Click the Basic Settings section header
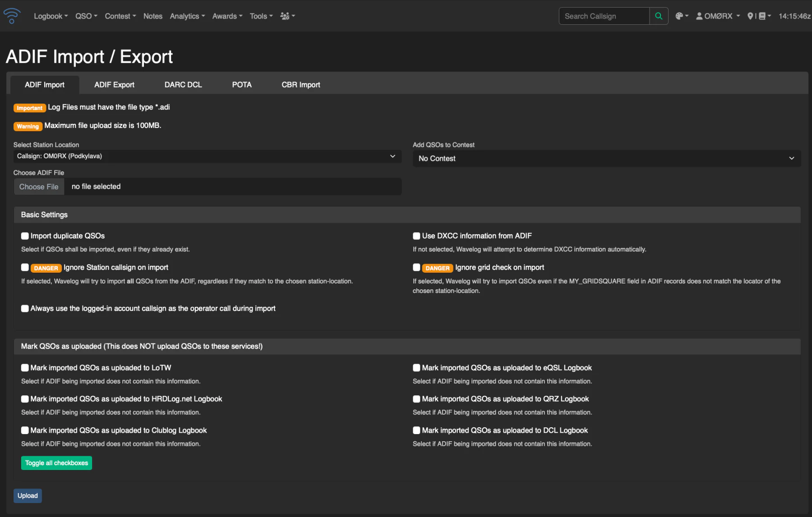The width and height of the screenshot is (812, 517). click(x=407, y=215)
